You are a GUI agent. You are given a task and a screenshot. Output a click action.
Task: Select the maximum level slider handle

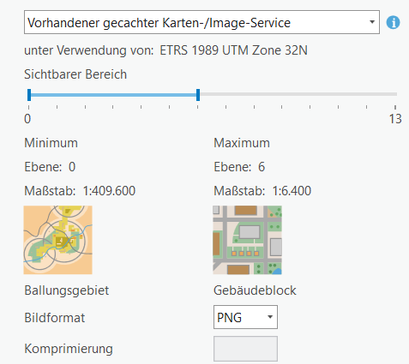198,95
